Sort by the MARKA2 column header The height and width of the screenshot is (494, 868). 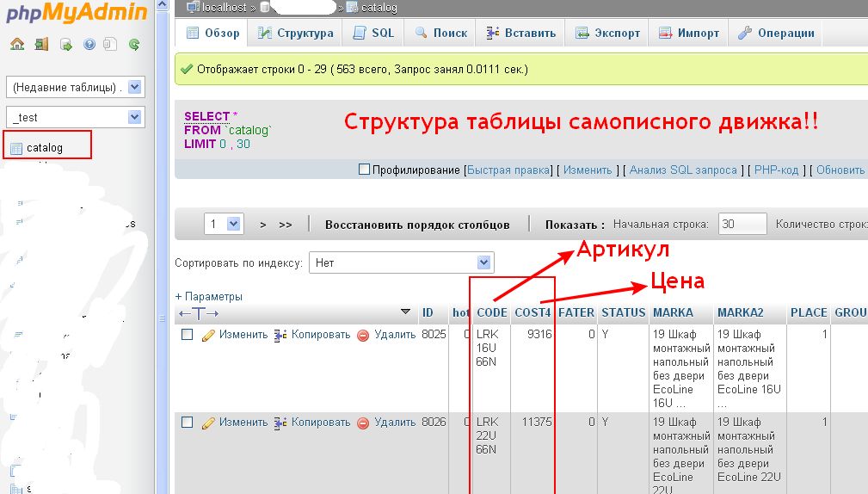(x=740, y=313)
